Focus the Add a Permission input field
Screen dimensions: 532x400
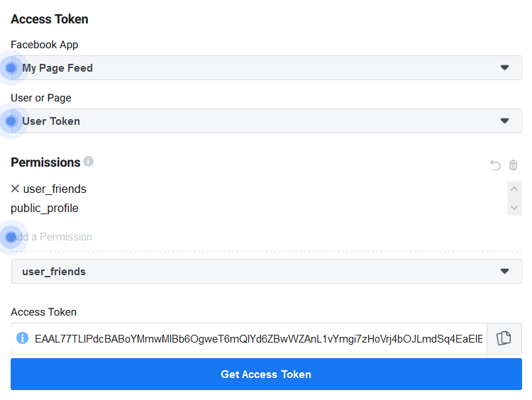point(142,237)
